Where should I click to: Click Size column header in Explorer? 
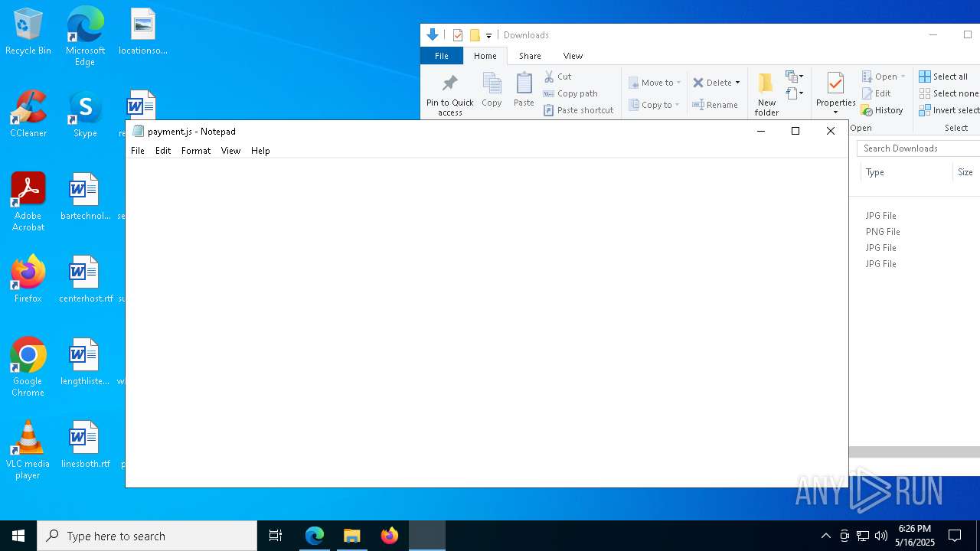[x=965, y=172]
